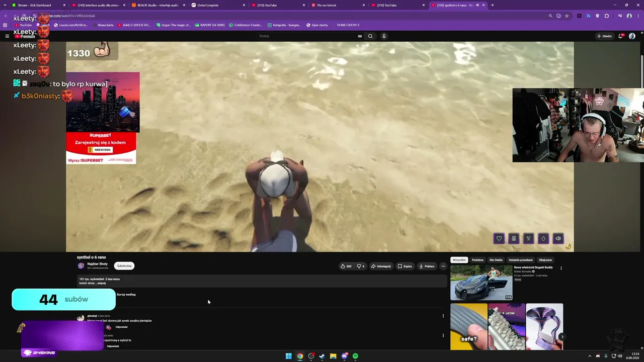Switch to BEACN Studio browser tab
This screenshot has height=362, width=644.
coord(158,5)
